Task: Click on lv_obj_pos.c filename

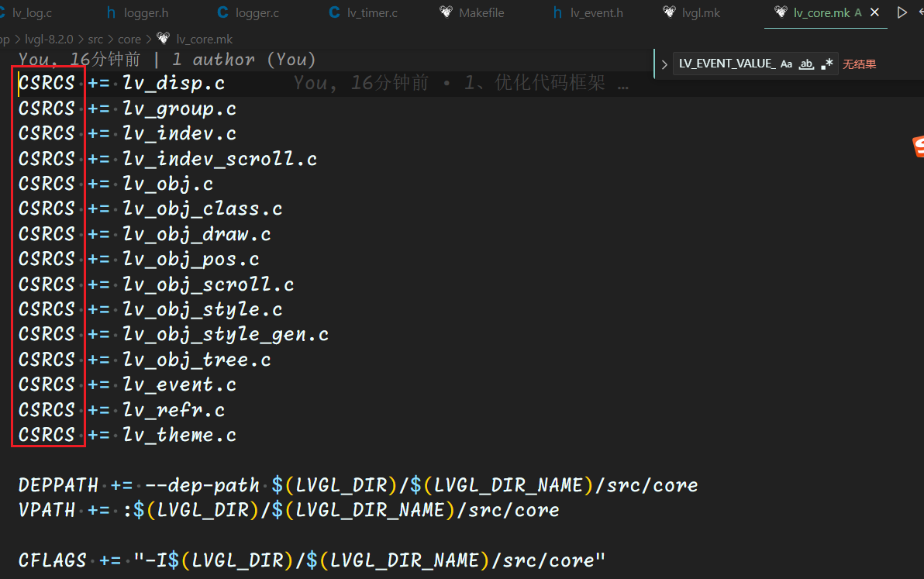Action: click(x=191, y=259)
